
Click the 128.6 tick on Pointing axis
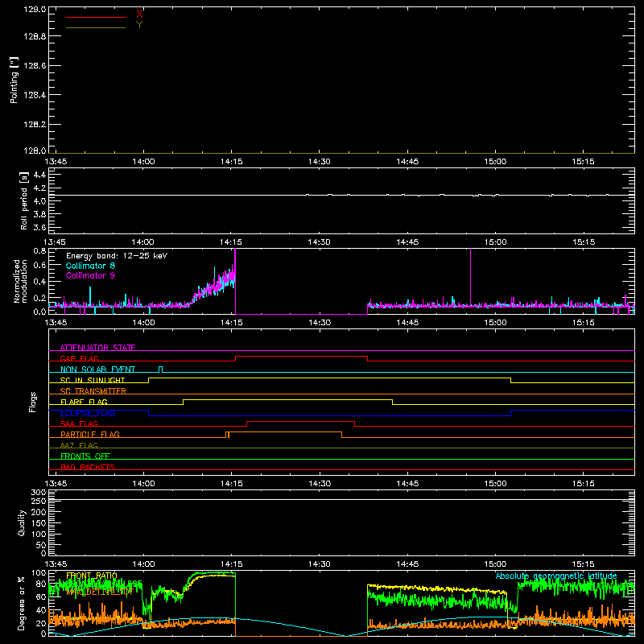(x=35, y=66)
